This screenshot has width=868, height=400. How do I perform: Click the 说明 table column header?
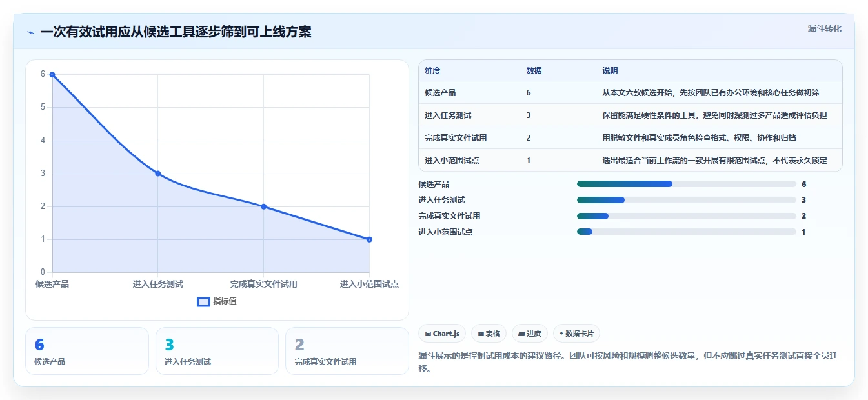click(610, 71)
